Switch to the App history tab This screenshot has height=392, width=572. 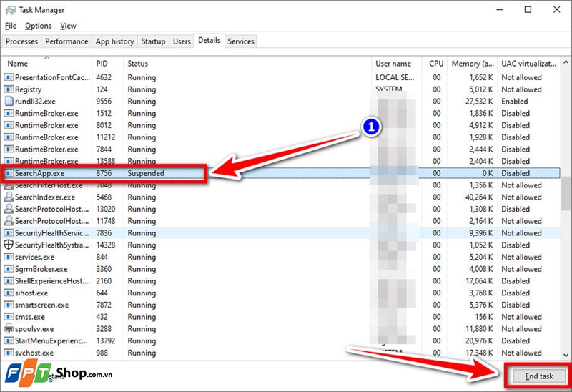(114, 41)
